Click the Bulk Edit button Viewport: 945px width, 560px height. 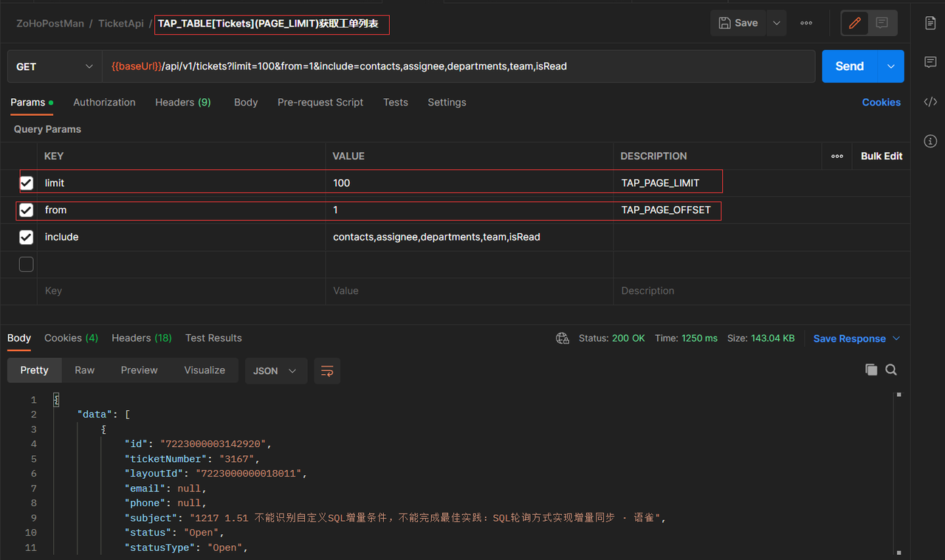click(882, 156)
